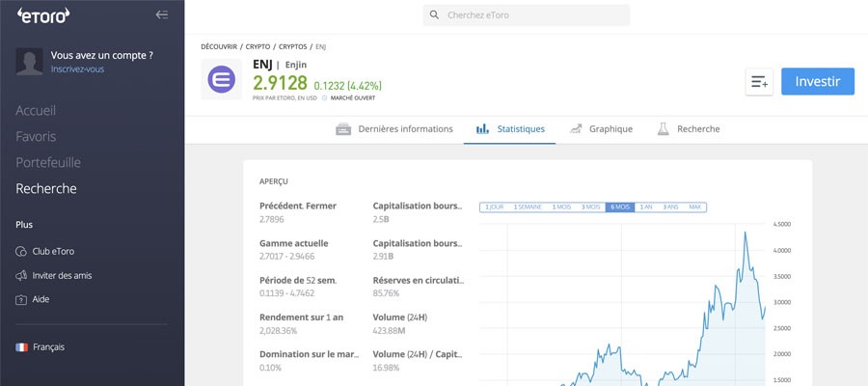The image size is (868, 386).
Task: Switch to the Graphique tab
Action: pyautogui.click(x=601, y=129)
